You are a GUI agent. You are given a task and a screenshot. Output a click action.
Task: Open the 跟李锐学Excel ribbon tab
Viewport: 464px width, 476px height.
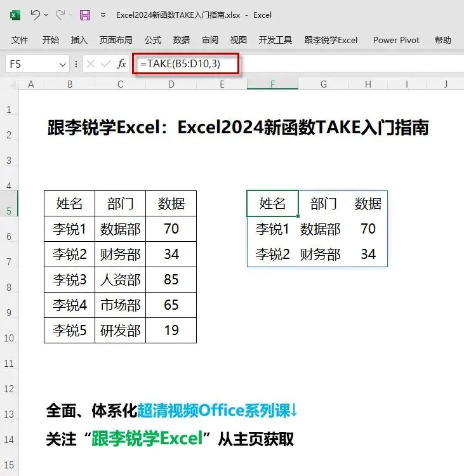(331, 40)
